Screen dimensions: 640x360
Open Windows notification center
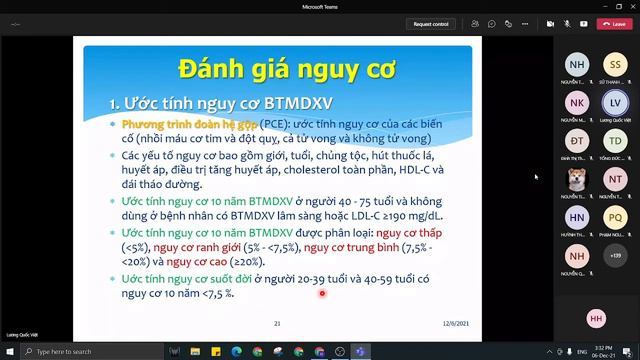tap(627, 351)
